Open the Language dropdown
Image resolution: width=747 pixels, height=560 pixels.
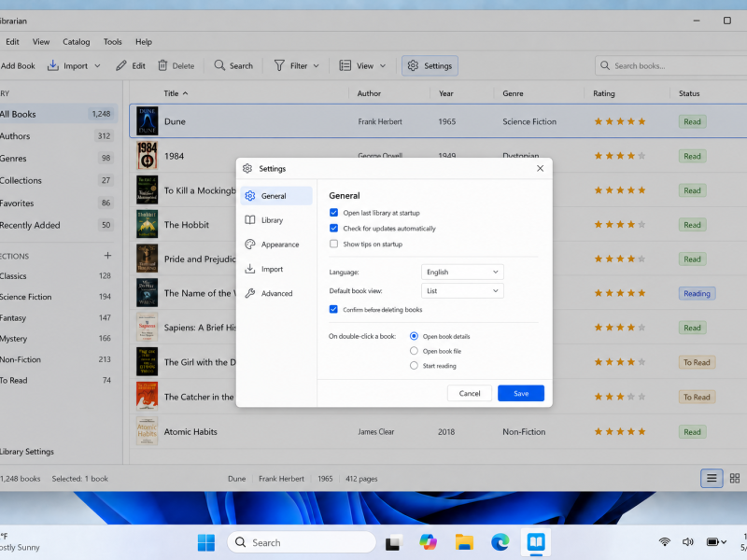[x=462, y=272]
